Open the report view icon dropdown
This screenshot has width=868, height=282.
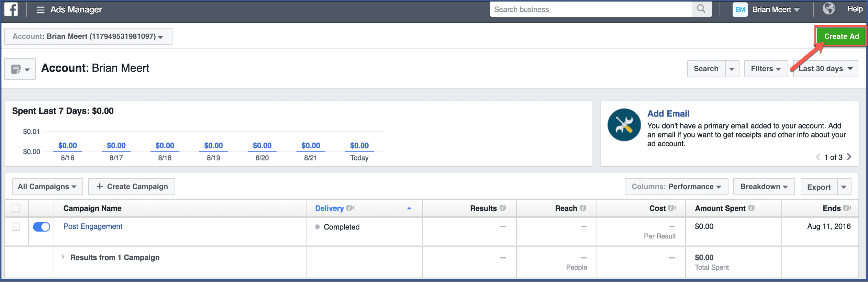pos(20,69)
